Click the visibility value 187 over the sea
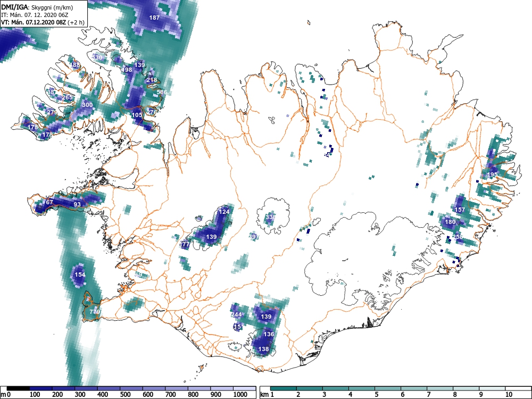532x399 pixels. (x=154, y=18)
